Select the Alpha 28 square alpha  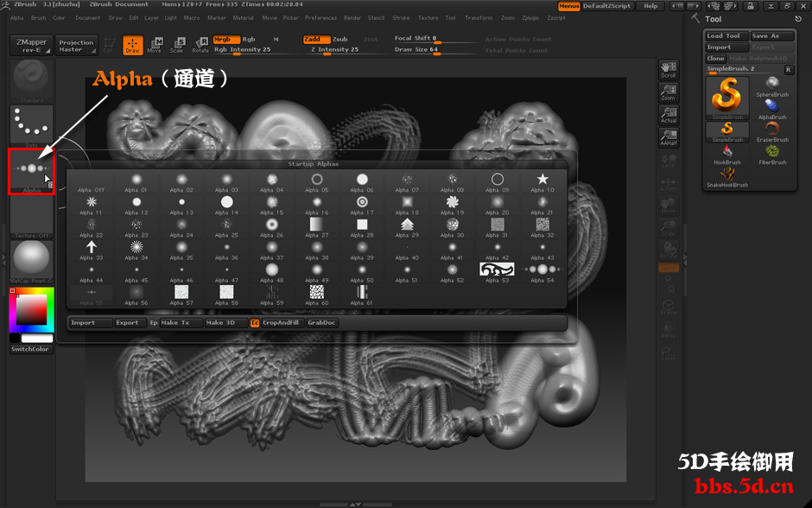click(x=362, y=228)
